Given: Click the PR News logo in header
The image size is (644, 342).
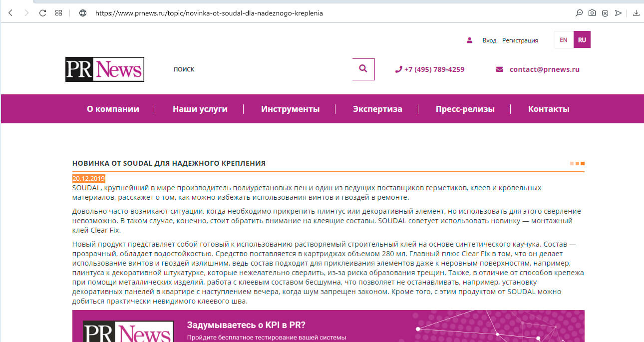Looking at the screenshot, I should tap(105, 69).
